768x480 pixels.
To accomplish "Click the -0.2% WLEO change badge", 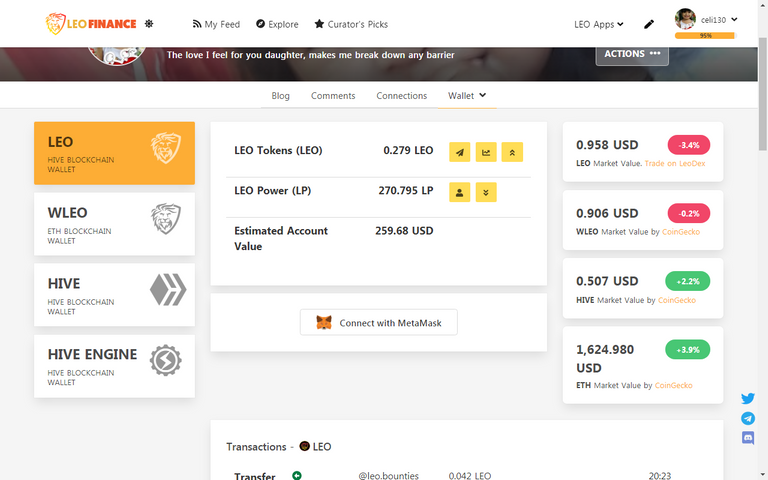I will point(689,214).
